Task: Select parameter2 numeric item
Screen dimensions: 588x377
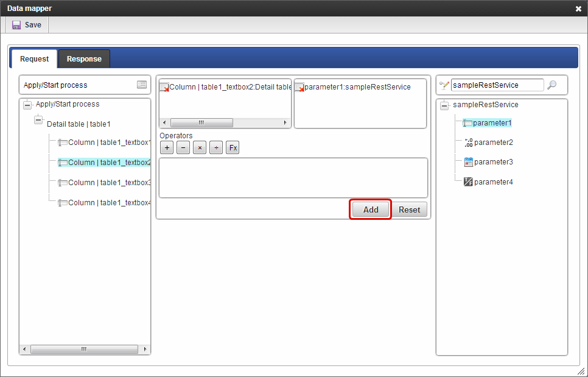Action: (x=489, y=143)
